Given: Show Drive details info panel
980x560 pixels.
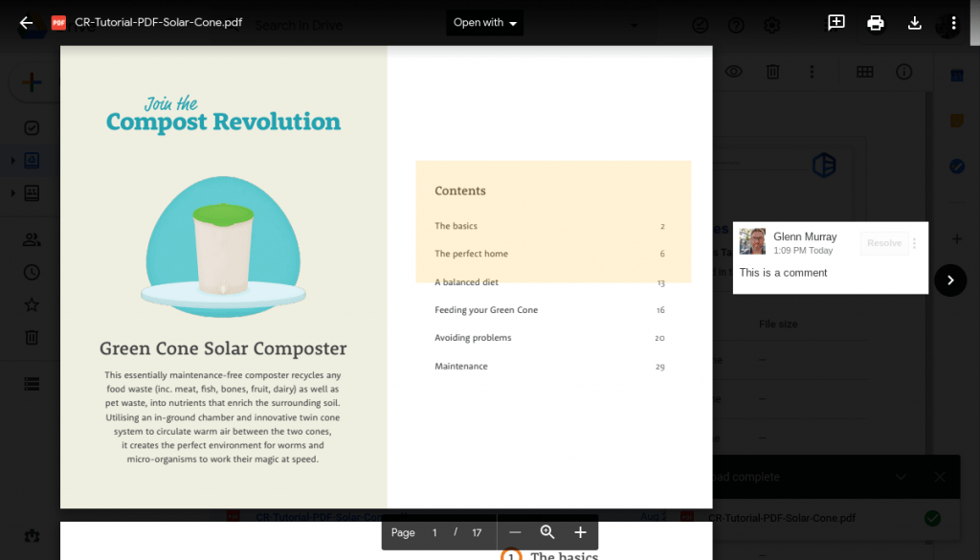Looking at the screenshot, I should click(903, 72).
